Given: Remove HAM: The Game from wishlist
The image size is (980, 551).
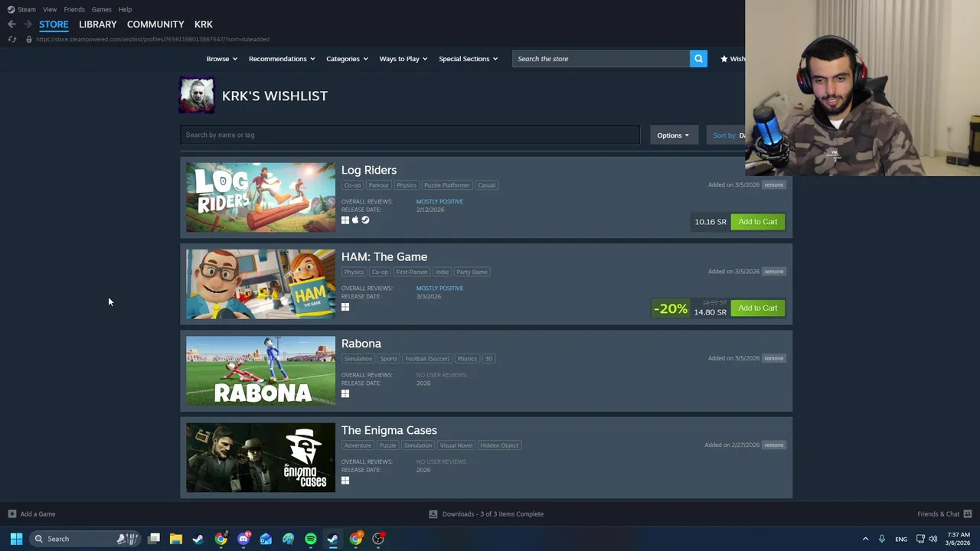Looking at the screenshot, I should coord(773,271).
